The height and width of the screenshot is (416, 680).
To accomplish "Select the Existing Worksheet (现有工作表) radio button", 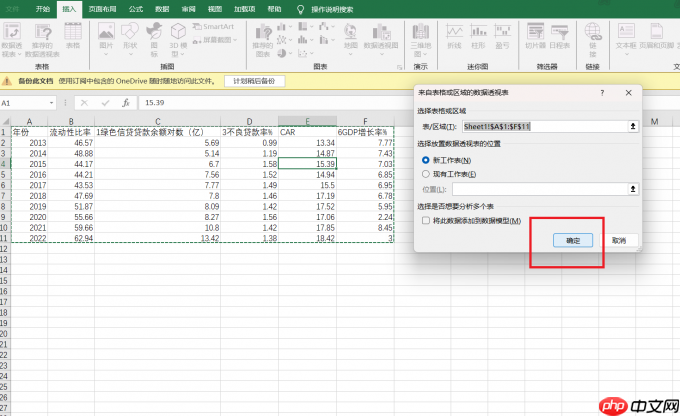I will click(425, 174).
